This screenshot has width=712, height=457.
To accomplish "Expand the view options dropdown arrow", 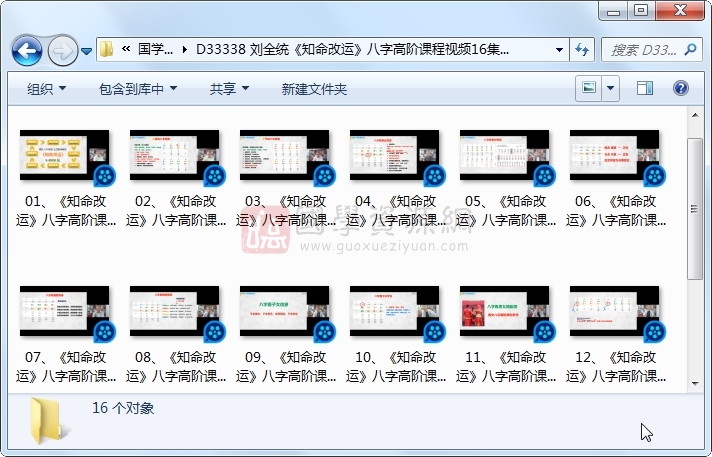I will [x=611, y=88].
